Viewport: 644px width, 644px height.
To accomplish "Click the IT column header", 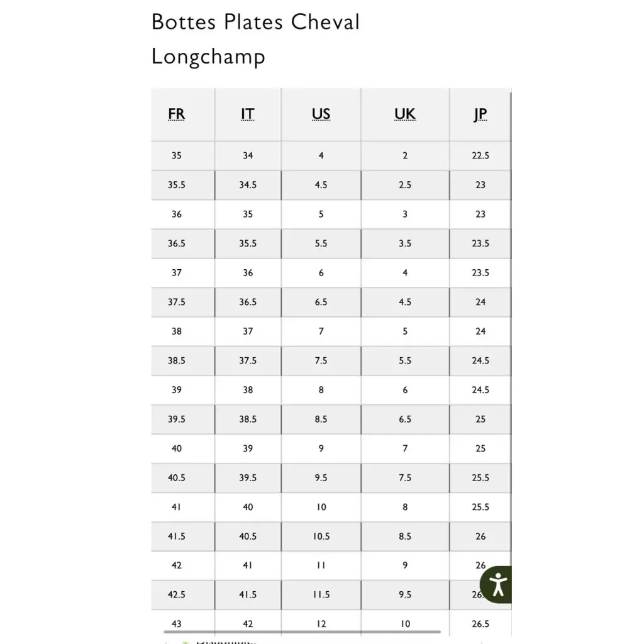I will point(248,114).
